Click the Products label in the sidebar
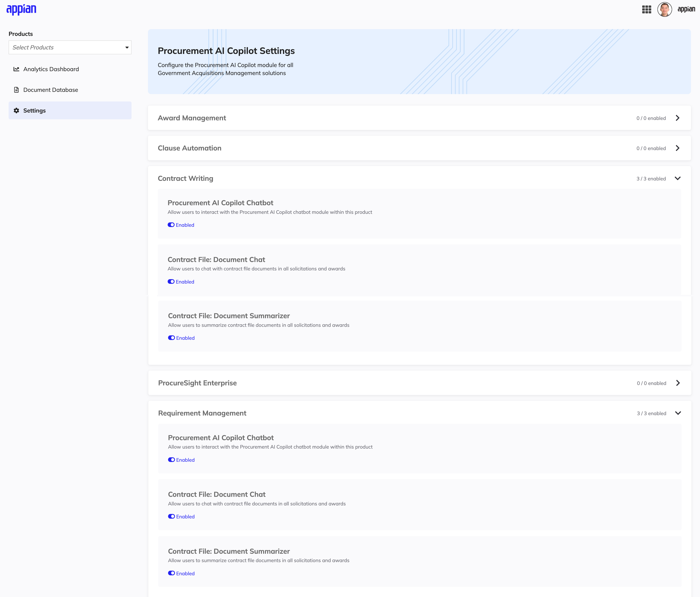700x597 pixels. coord(21,34)
